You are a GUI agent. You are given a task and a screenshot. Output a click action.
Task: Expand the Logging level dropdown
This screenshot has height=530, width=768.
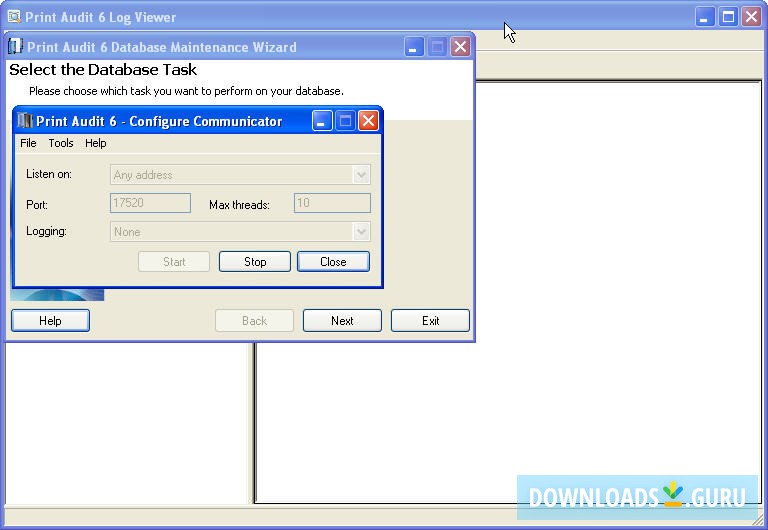(x=361, y=232)
